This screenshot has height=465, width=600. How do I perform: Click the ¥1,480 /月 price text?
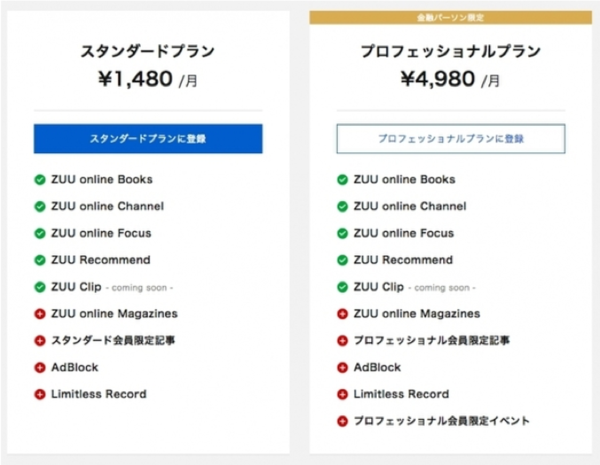click(x=148, y=79)
